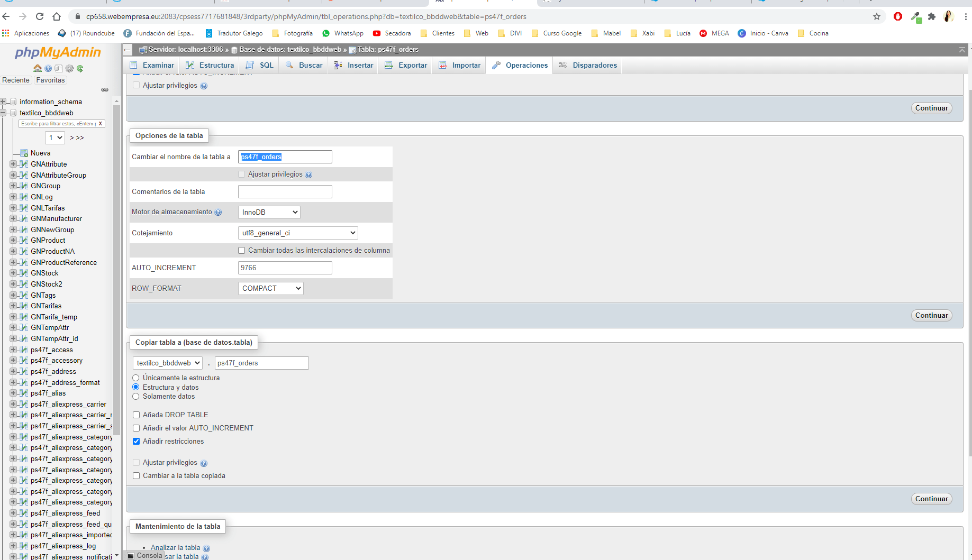This screenshot has height=560, width=972.
Task: Open the WhatsApp bookmark
Action: tap(343, 33)
